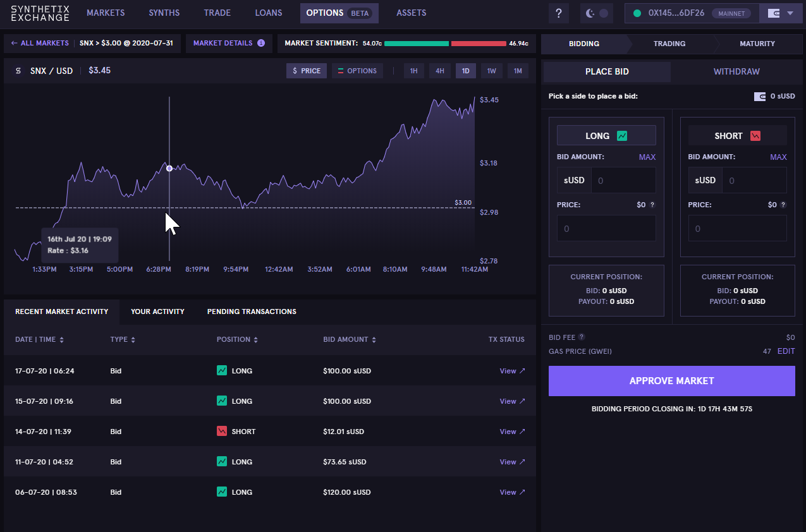
Task: Edit the gas price
Action: coord(786,351)
